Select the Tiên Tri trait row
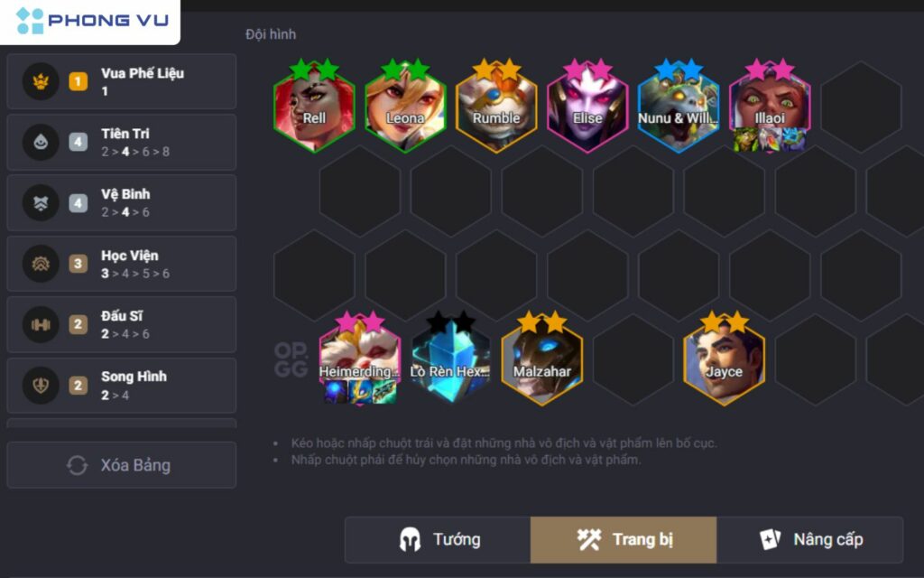 pyautogui.click(x=122, y=142)
